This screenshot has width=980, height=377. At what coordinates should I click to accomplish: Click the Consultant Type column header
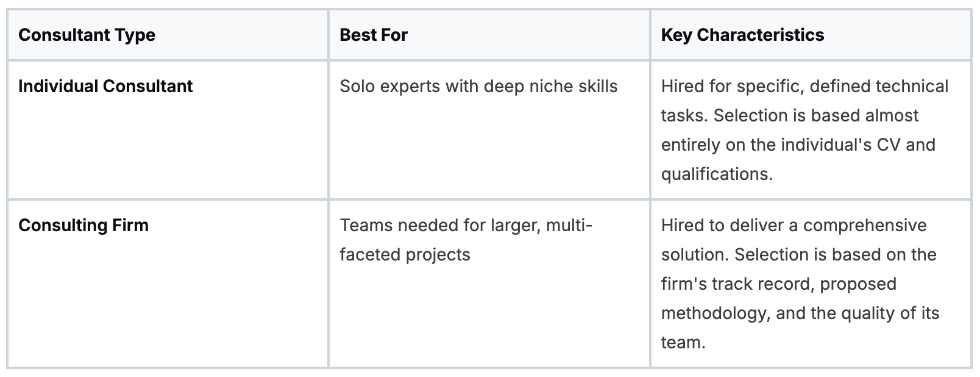click(x=87, y=35)
